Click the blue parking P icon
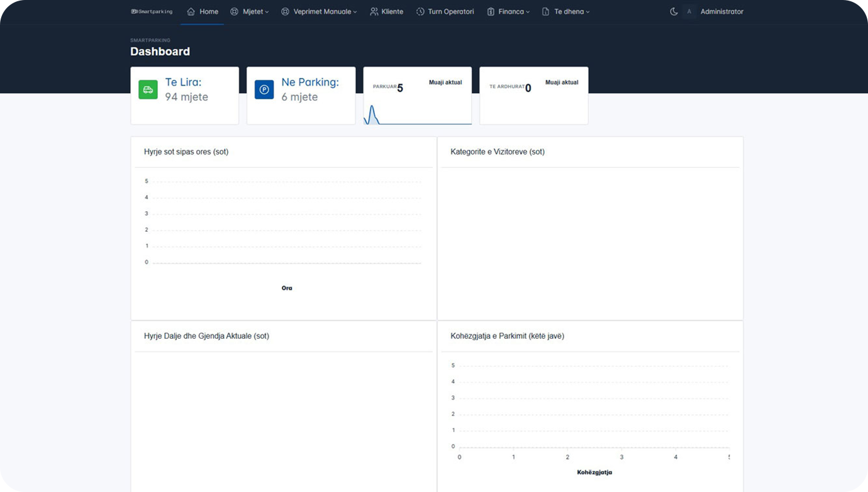 coord(264,89)
